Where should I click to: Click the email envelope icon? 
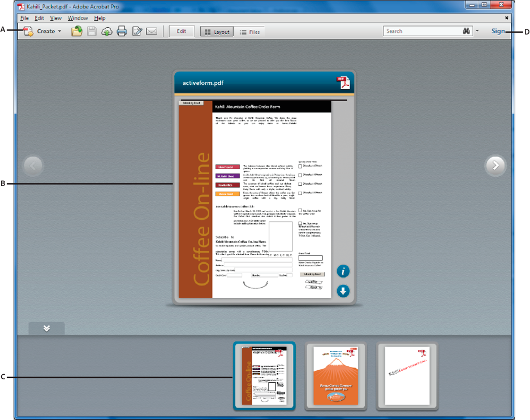(152, 32)
